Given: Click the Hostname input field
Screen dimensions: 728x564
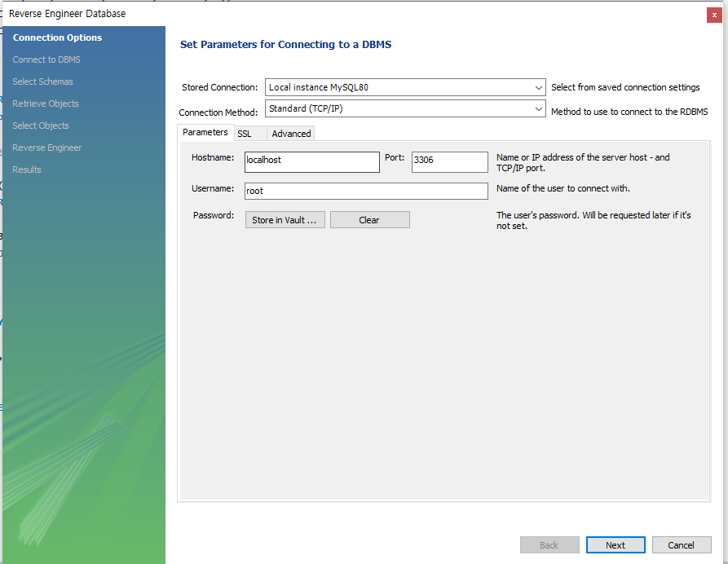Looking at the screenshot, I should 312,162.
